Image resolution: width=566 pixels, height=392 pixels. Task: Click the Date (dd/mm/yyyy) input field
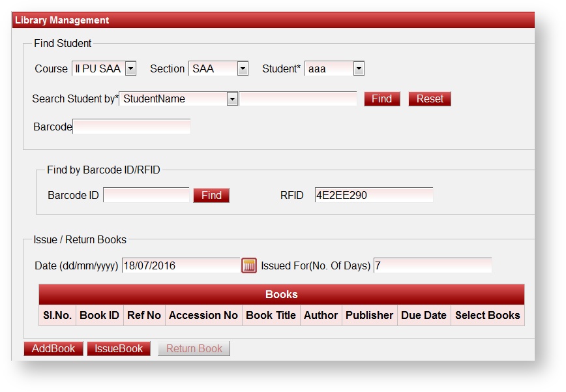pyautogui.click(x=181, y=265)
